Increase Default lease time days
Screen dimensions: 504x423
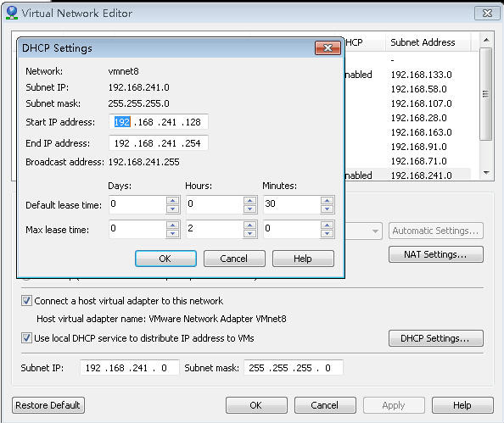pyautogui.click(x=172, y=201)
